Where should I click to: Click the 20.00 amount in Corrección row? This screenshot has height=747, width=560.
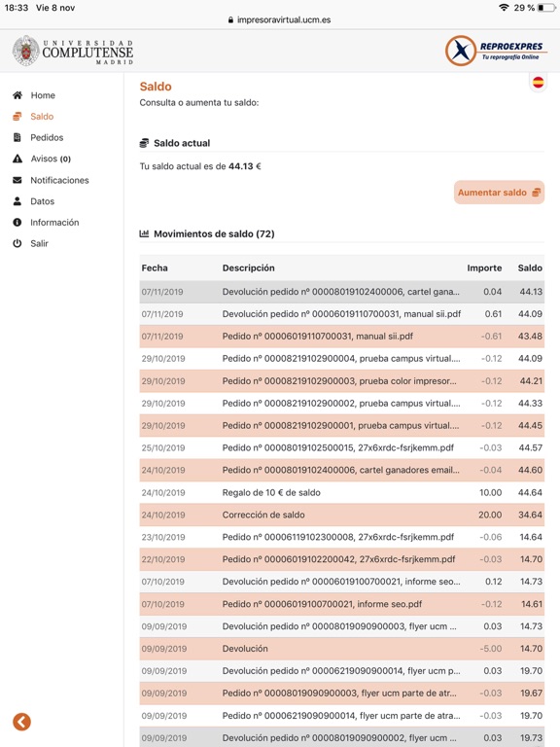click(x=490, y=515)
